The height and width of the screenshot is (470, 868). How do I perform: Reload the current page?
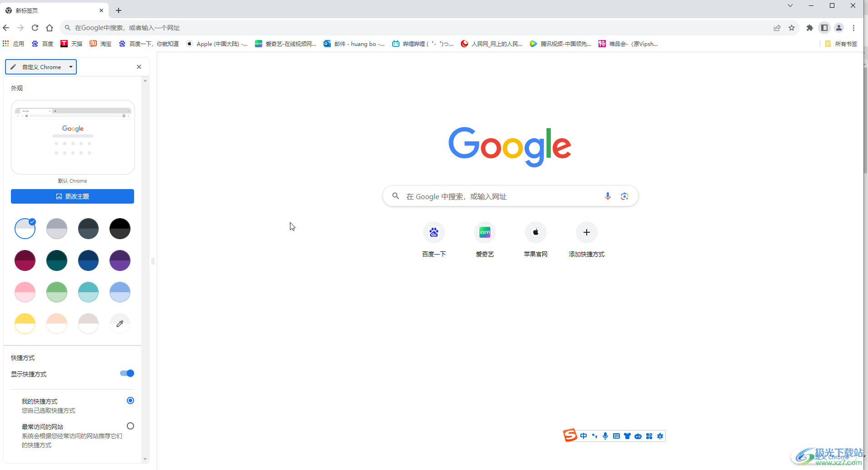[x=35, y=28]
